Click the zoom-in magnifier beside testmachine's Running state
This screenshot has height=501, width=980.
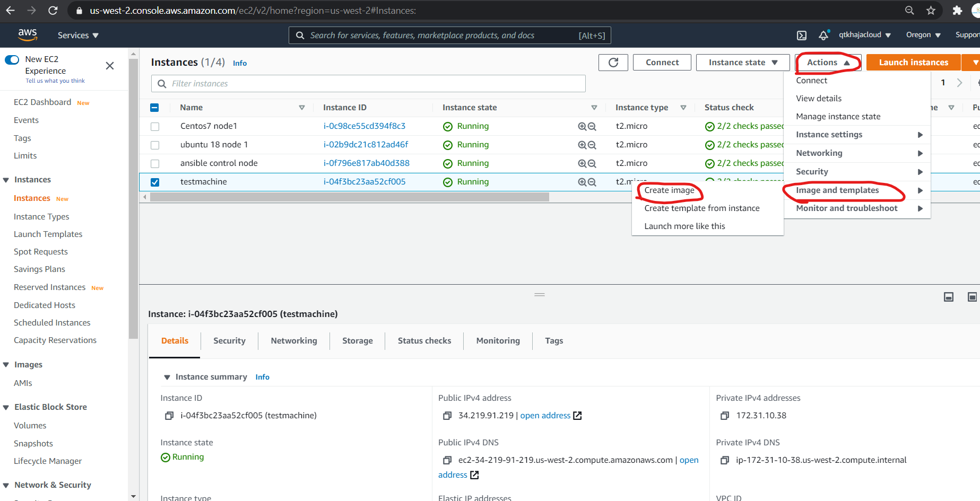(x=582, y=182)
